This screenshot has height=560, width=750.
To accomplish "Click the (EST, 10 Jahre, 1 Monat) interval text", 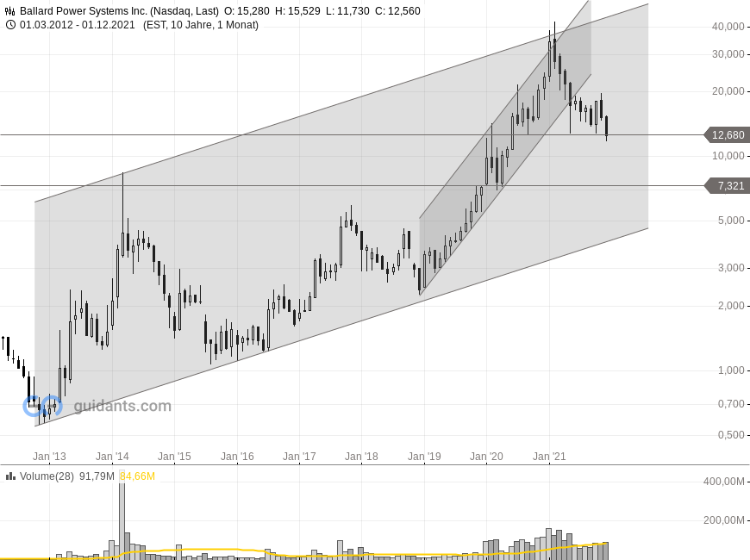I will tap(201, 25).
